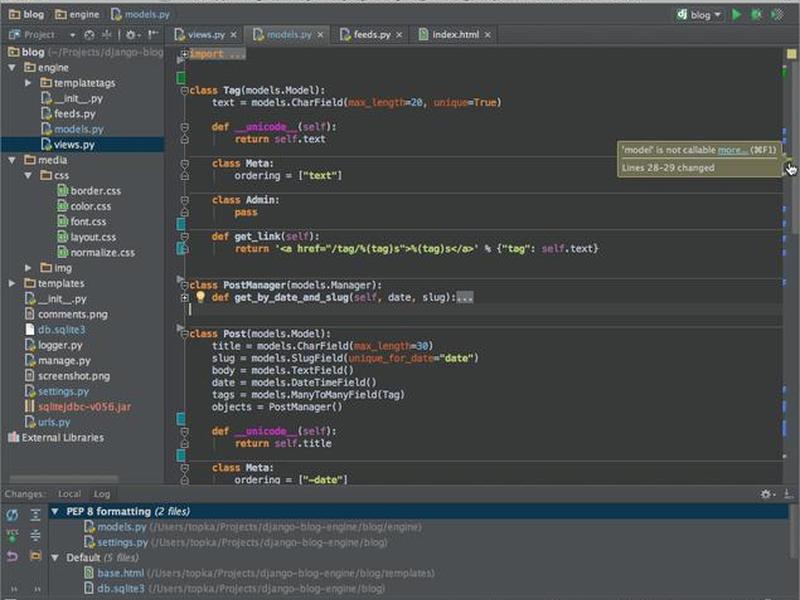Image resolution: width=800 pixels, height=600 pixels.
Task: Open normalize.css in project tree
Action: 96,252
